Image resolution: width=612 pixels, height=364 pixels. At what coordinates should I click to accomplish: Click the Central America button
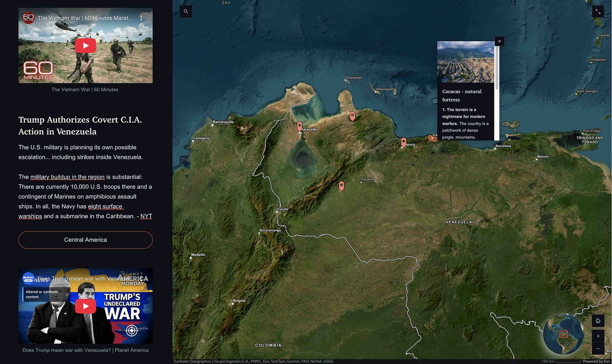[x=85, y=240]
